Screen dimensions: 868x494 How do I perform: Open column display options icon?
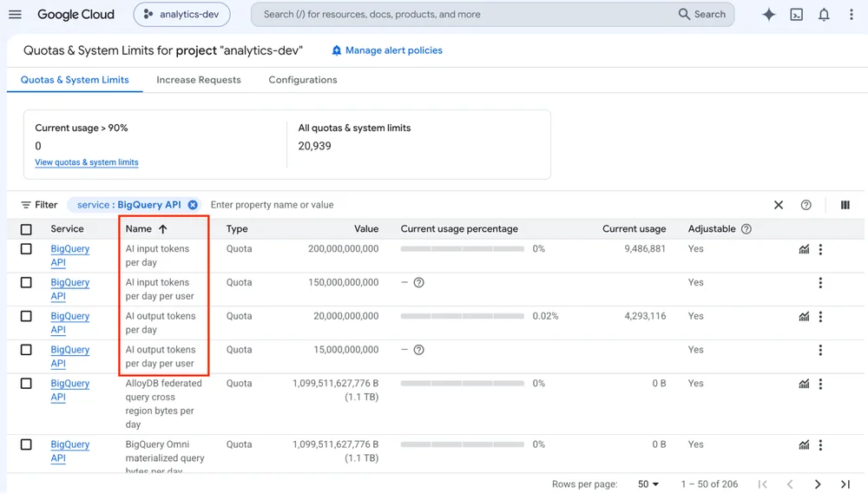click(x=845, y=205)
